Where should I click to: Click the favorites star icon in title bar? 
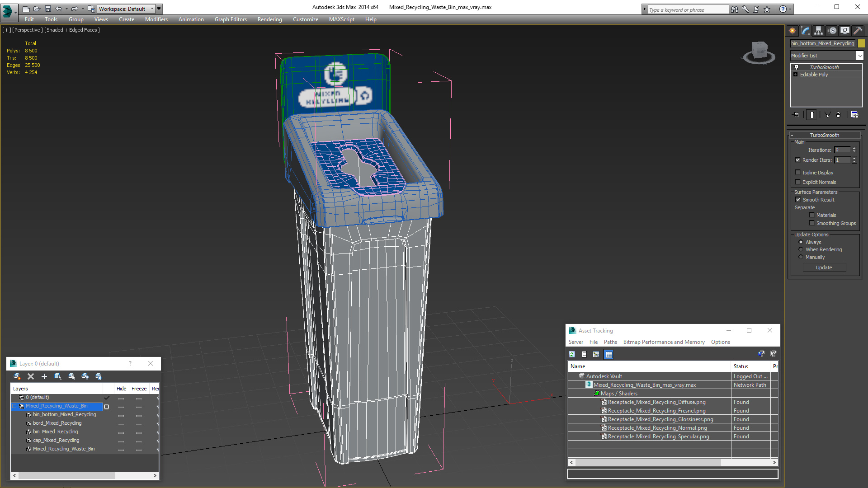click(767, 9)
